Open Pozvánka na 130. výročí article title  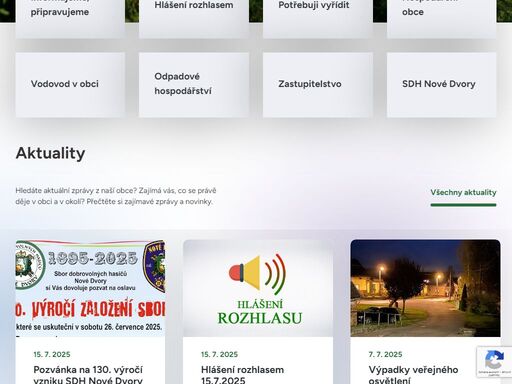88,375
